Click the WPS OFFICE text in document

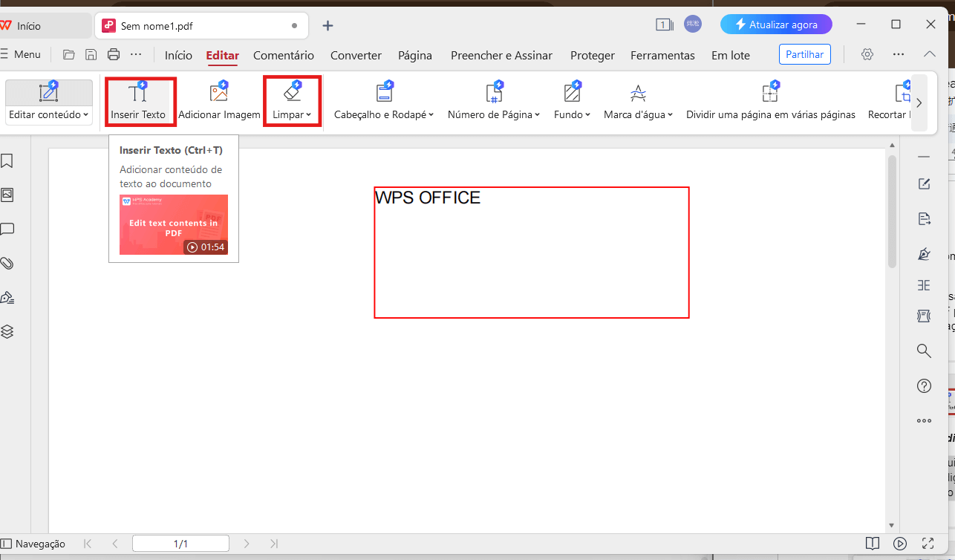tap(428, 198)
